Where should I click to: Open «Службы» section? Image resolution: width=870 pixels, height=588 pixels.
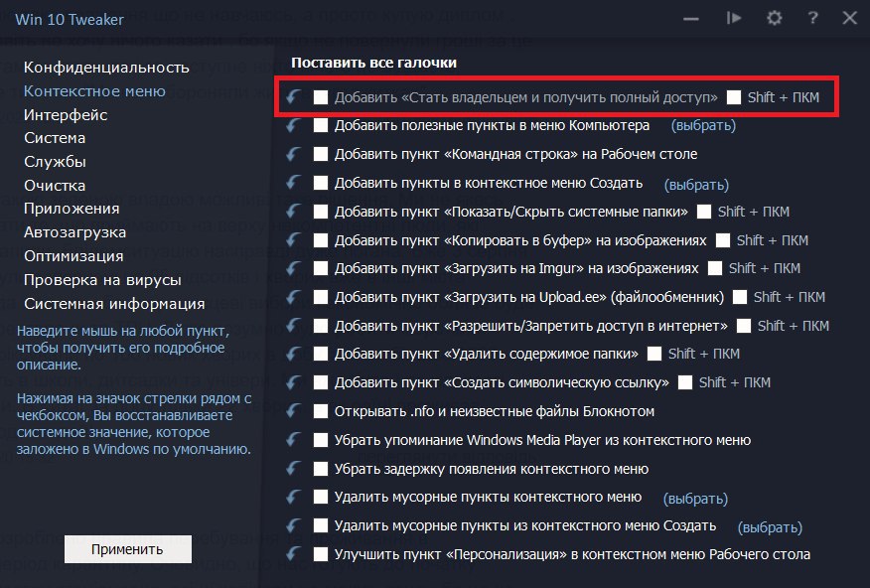(55, 162)
